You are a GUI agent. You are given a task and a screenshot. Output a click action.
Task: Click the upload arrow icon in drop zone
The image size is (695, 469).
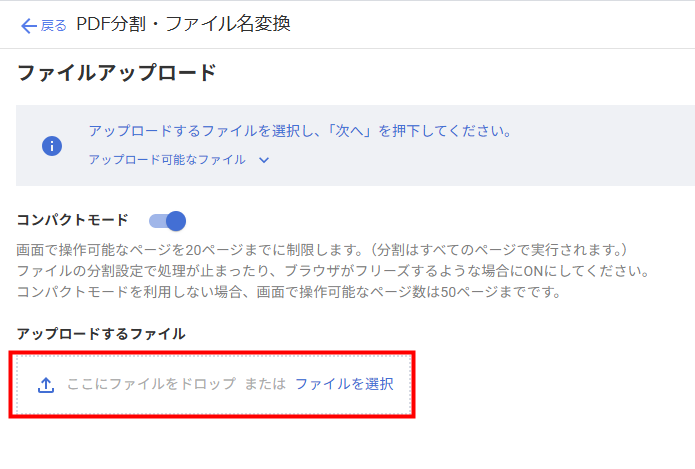coord(46,385)
